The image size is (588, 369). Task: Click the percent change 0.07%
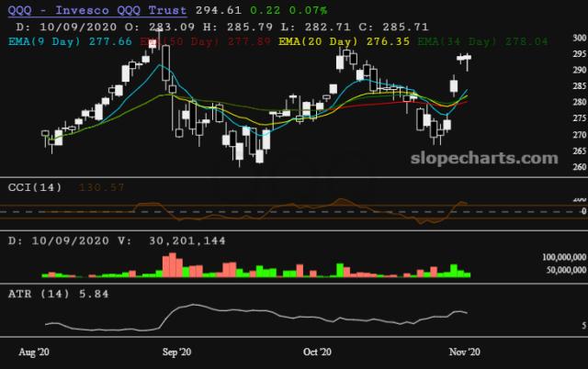[308, 10]
